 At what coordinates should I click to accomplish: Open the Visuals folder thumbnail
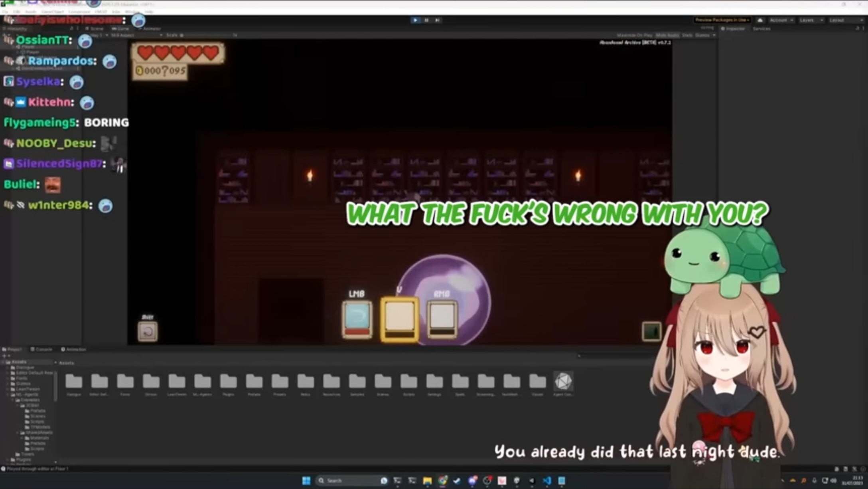537,381
